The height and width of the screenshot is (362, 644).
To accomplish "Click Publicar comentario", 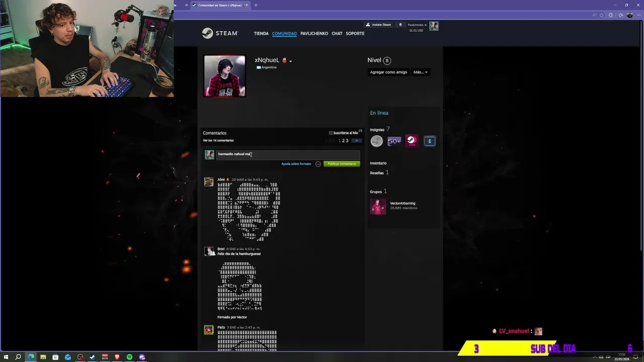I will (342, 164).
